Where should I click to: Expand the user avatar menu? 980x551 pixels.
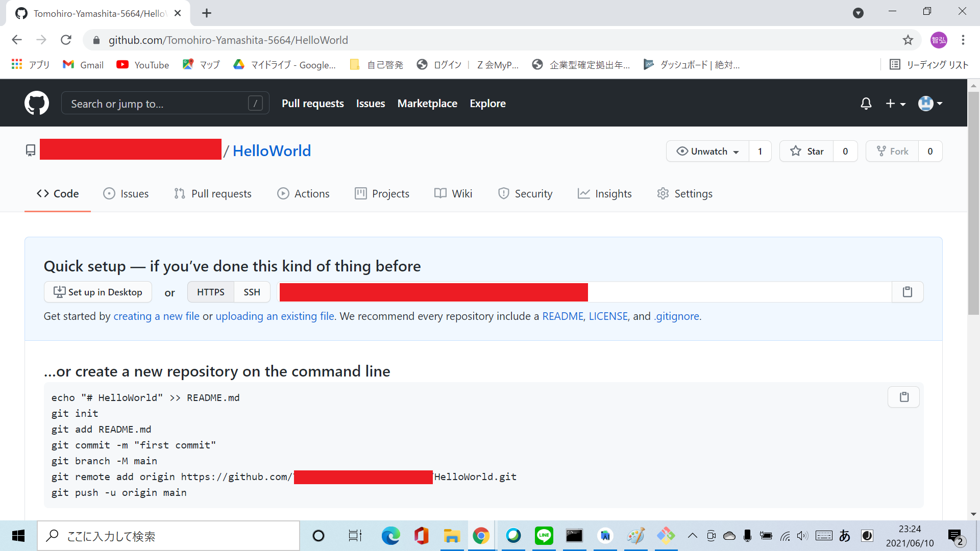coord(930,104)
